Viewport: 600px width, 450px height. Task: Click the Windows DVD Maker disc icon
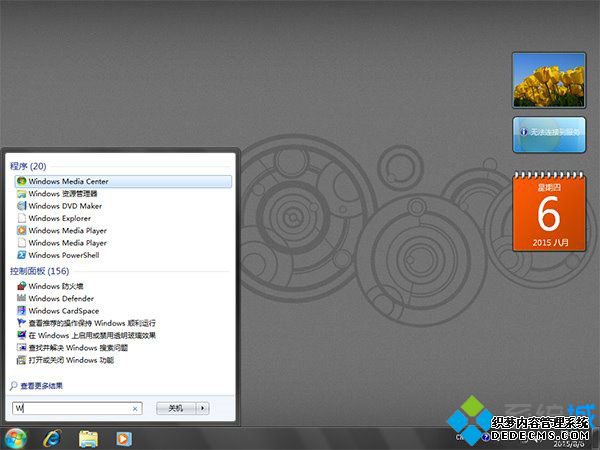tap(21, 206)
